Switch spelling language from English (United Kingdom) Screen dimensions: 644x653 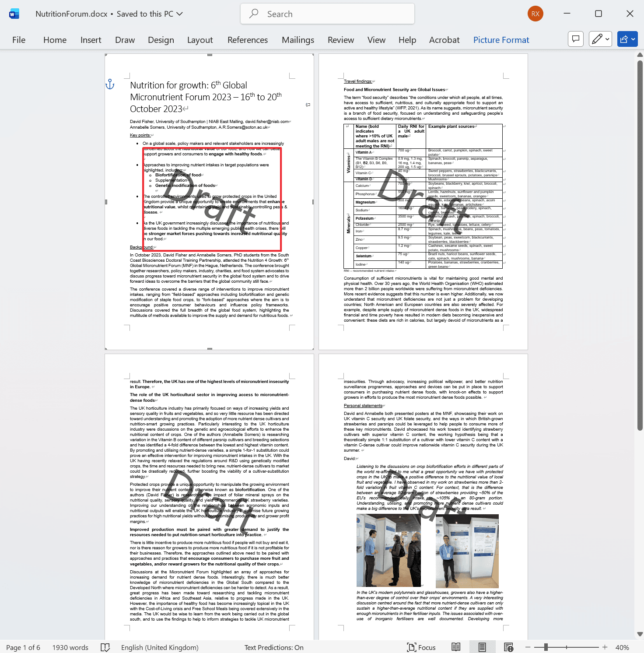click(159, 647)
